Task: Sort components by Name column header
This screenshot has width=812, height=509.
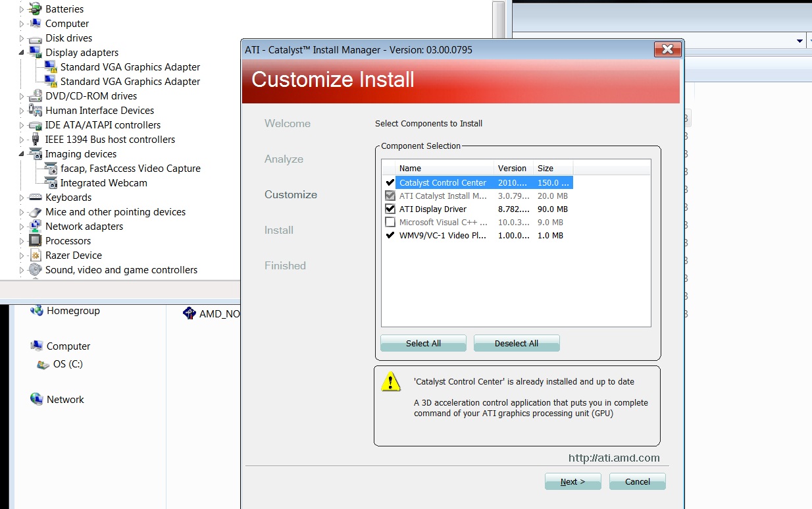Action: (445, 168)
